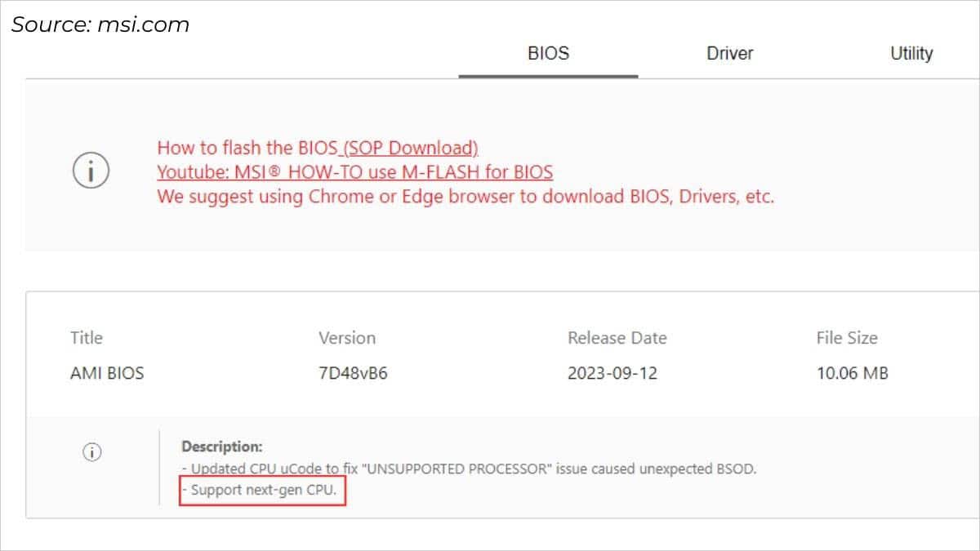Click the Version column header

coord(346,338)
